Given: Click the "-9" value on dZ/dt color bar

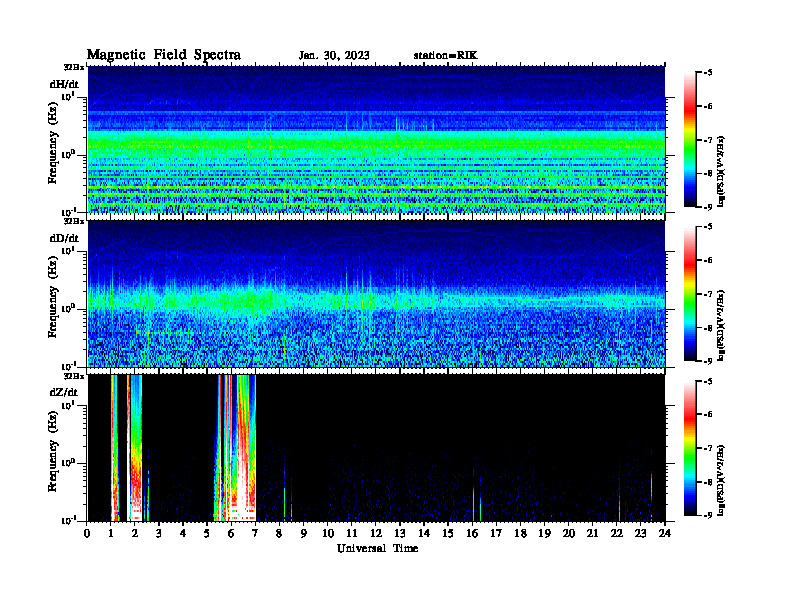Looking at the screenshot, I should (x=707, y=515).
